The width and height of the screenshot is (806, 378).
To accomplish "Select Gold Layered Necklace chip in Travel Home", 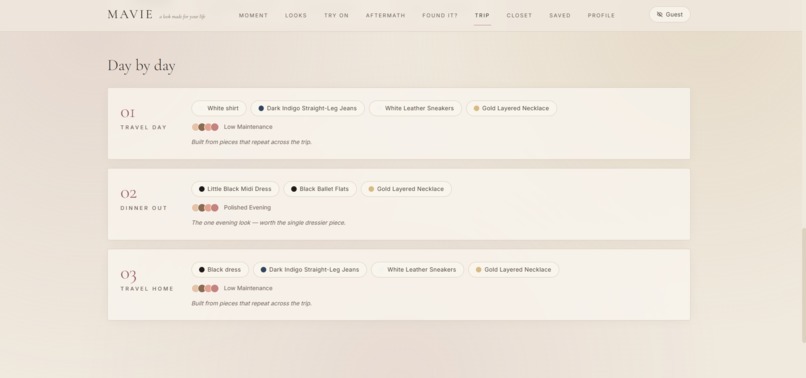I will point(514,269).
